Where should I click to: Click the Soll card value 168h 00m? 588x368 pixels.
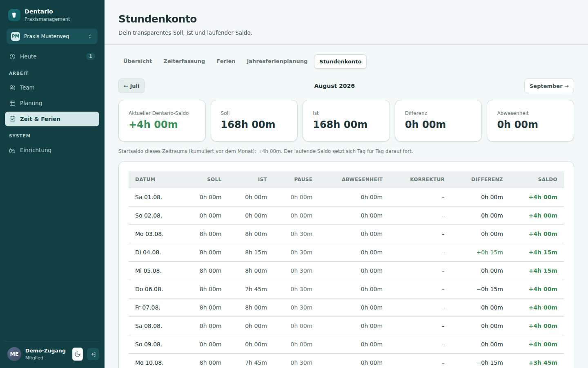coord(248,125)
